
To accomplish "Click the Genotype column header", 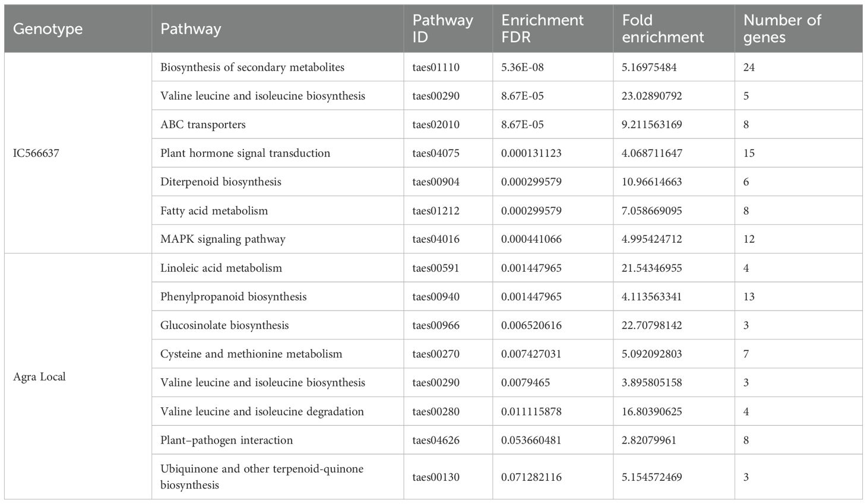I will (x=48, y=28).
